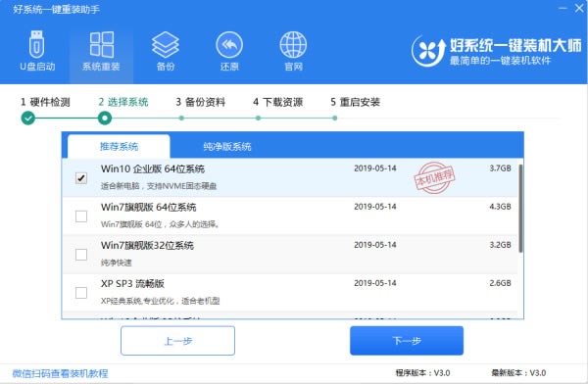Click the 4.3GB size value
Image resolution: width=588 pixels, height=384 pixels.
pos(500,207)
